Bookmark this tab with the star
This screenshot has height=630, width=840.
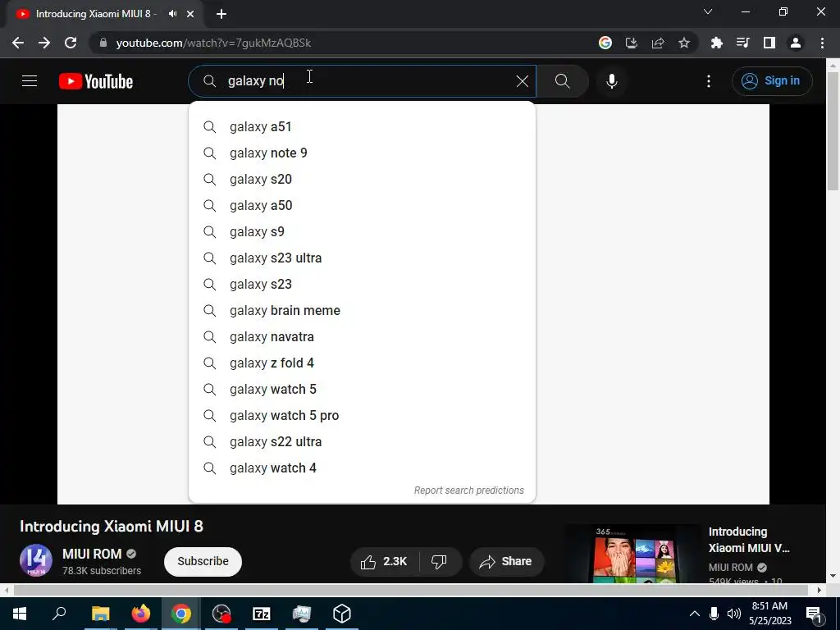[x=684, y=43]
